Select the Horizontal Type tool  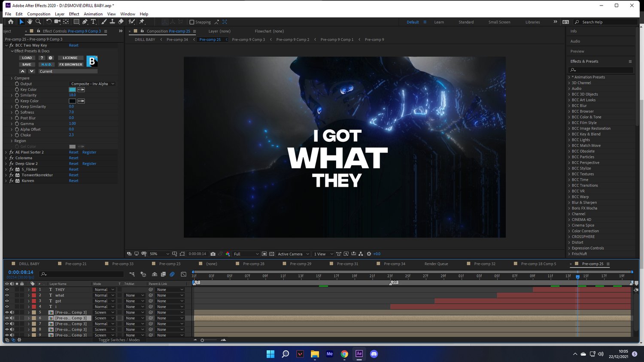click(93, 22)
